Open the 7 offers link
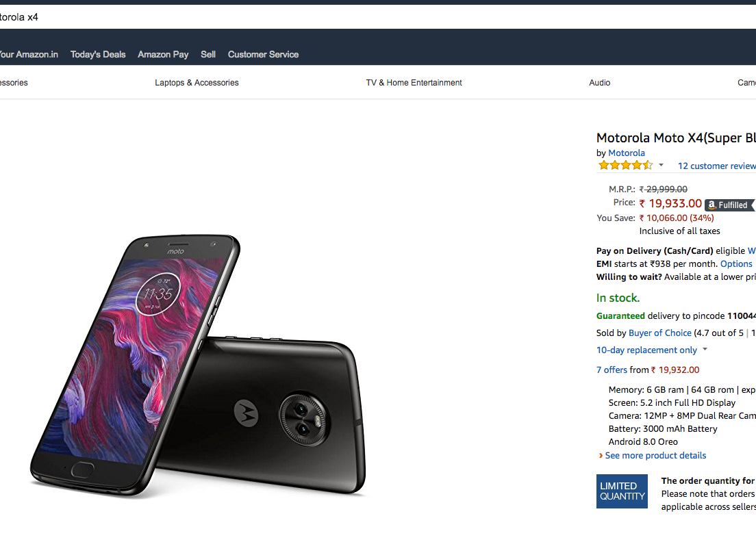 pyautogui.click(x=612, y=370)
